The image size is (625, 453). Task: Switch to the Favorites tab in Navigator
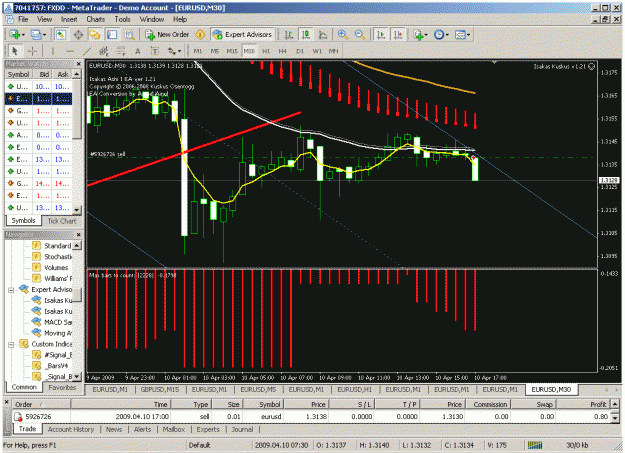tap(62, 387)
